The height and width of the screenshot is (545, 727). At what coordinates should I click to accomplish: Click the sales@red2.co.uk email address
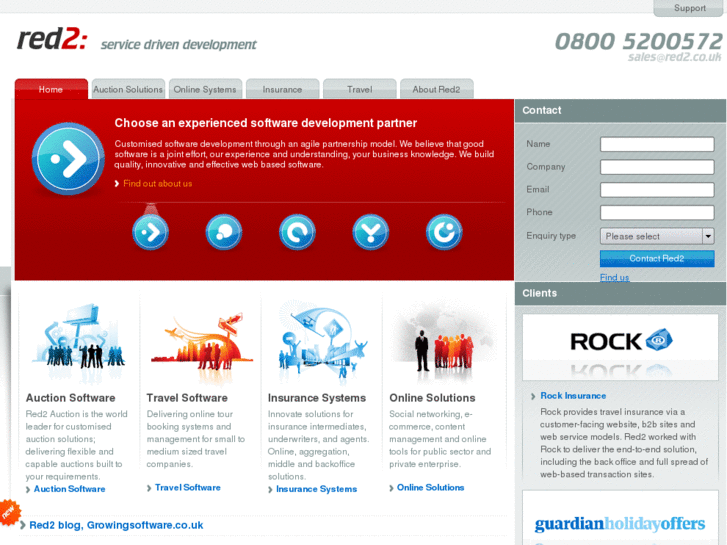point(675,57)
